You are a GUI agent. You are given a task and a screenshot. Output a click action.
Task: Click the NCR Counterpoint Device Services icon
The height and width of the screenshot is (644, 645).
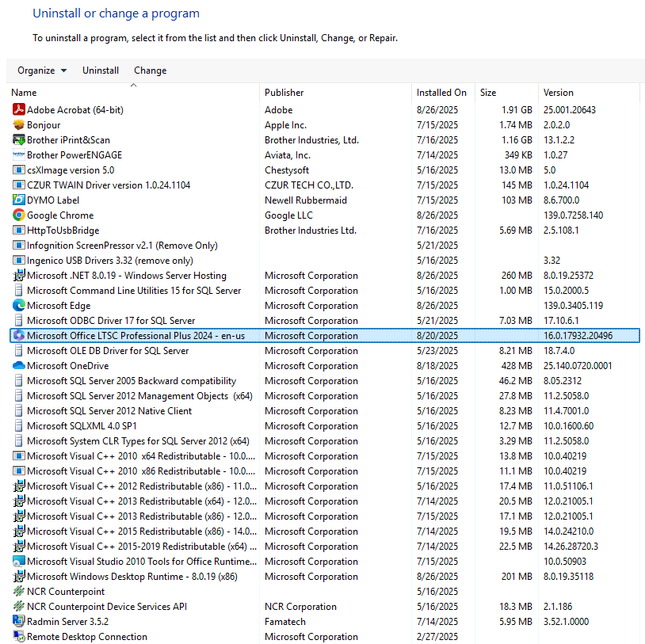point(18,607)
